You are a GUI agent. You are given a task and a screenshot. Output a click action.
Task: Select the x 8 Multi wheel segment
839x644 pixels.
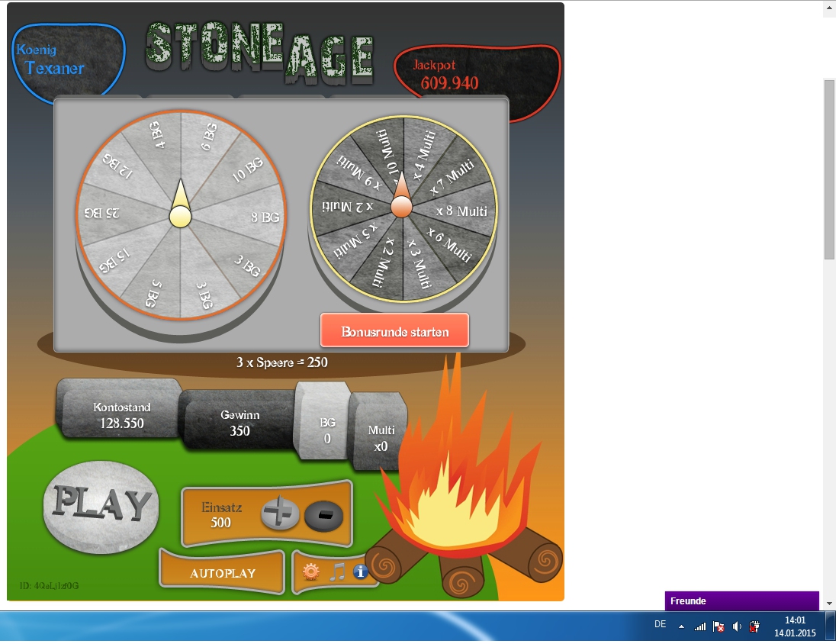(x=461, y=211)
